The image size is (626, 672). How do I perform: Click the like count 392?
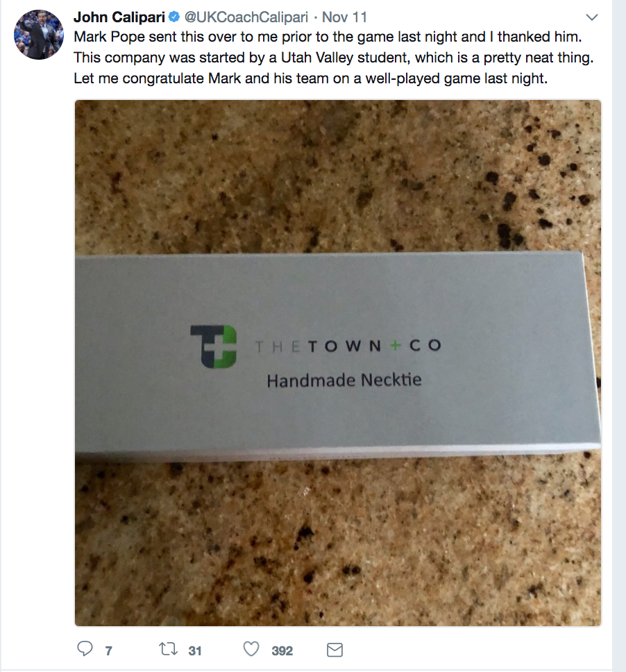coord(282,650)
